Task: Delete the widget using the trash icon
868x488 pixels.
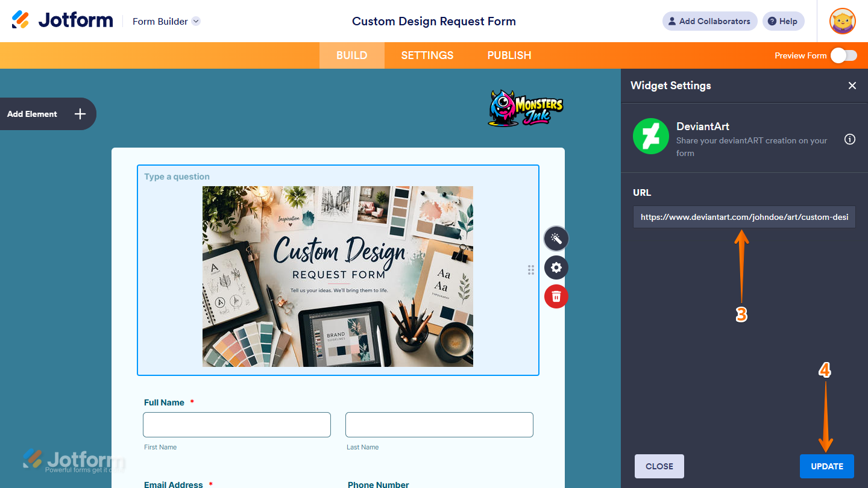Action: (556, 296)
